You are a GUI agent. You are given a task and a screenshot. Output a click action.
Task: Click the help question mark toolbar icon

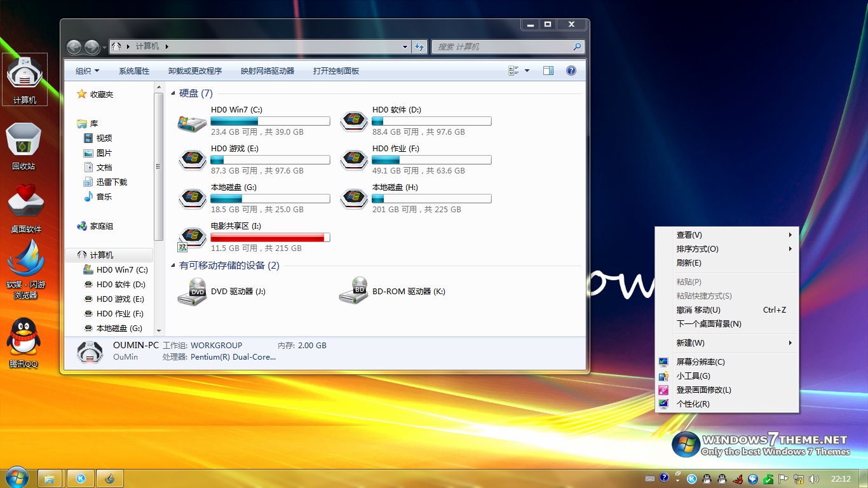tap(571, 71)
